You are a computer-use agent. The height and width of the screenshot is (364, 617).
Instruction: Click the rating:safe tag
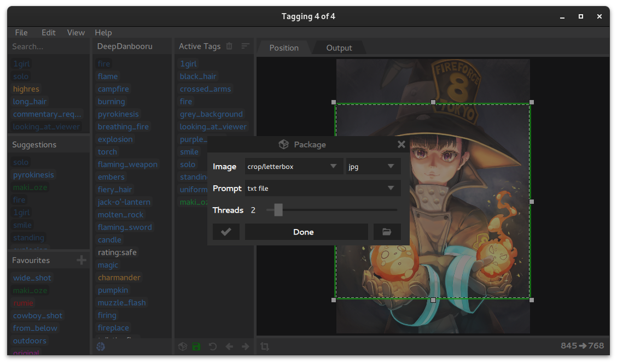click(x=117, y=253)
